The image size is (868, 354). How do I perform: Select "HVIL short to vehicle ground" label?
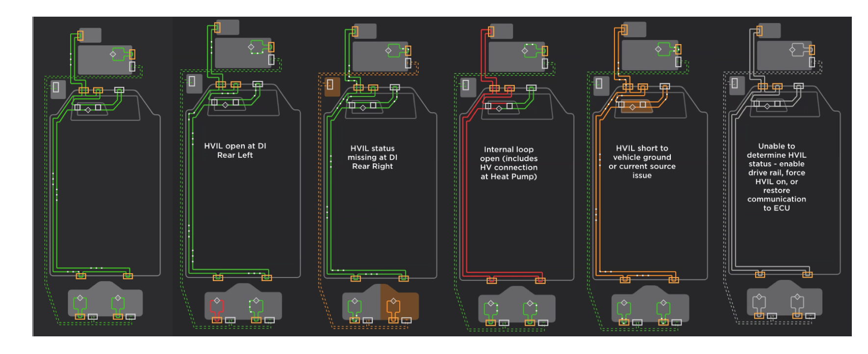pyautogui.click(x=642, y=161)
